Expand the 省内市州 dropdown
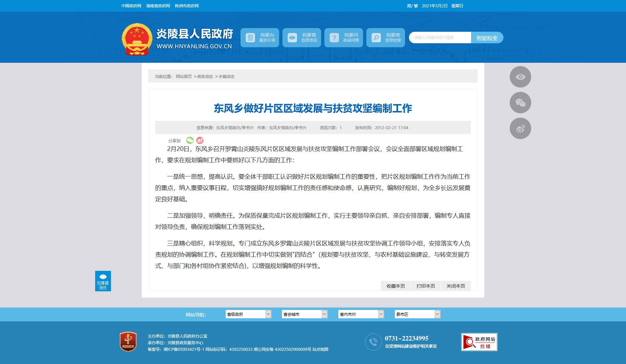 pos(361,314)
